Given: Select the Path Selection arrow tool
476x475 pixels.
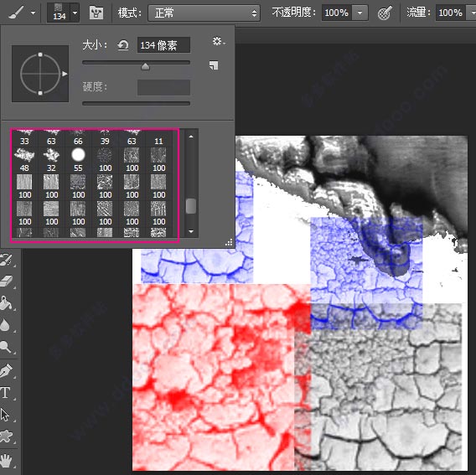Looking at the screenshot, I should click(x=5, y=415).
